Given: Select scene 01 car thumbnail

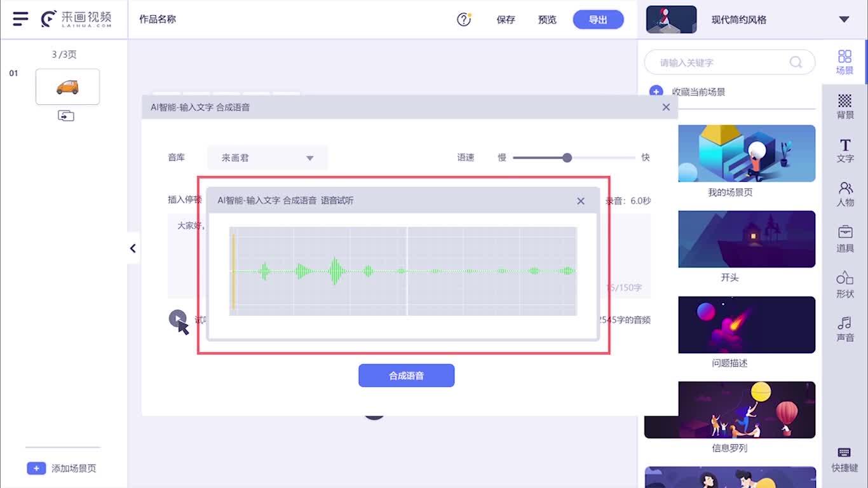Looking at the screenshot, I should point(67,86).
